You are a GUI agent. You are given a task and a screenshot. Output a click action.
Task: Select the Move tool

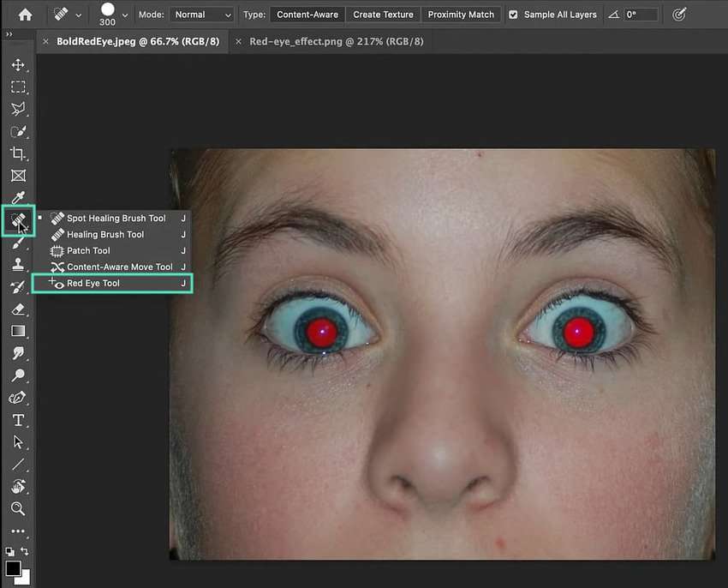click(18, 65)
